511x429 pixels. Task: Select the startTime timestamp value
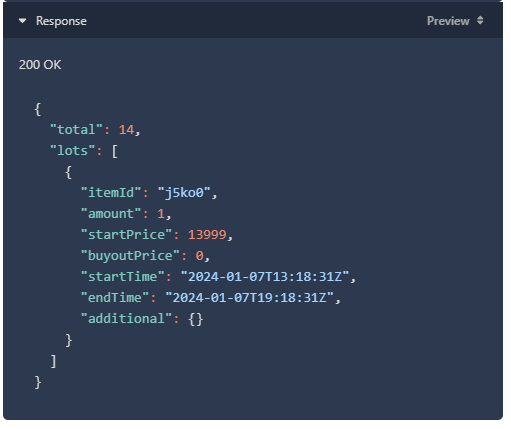coord(265,277)
